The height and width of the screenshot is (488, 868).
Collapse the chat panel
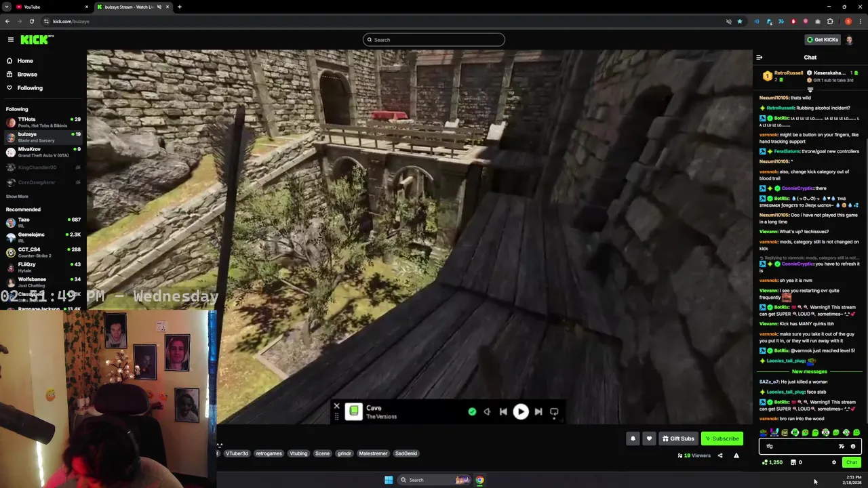pyautogui.click(x=759, y=58)
